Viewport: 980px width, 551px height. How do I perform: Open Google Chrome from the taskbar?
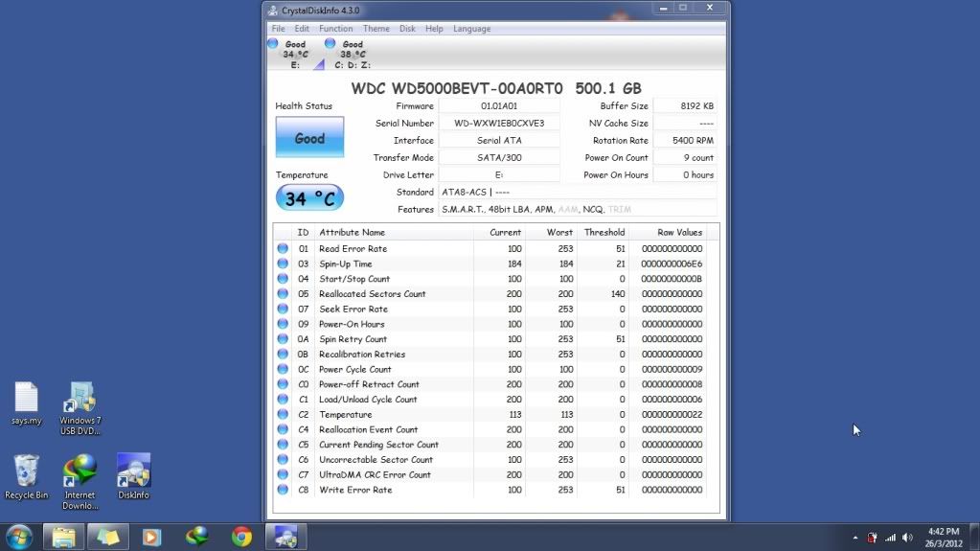tap(241, 537)
